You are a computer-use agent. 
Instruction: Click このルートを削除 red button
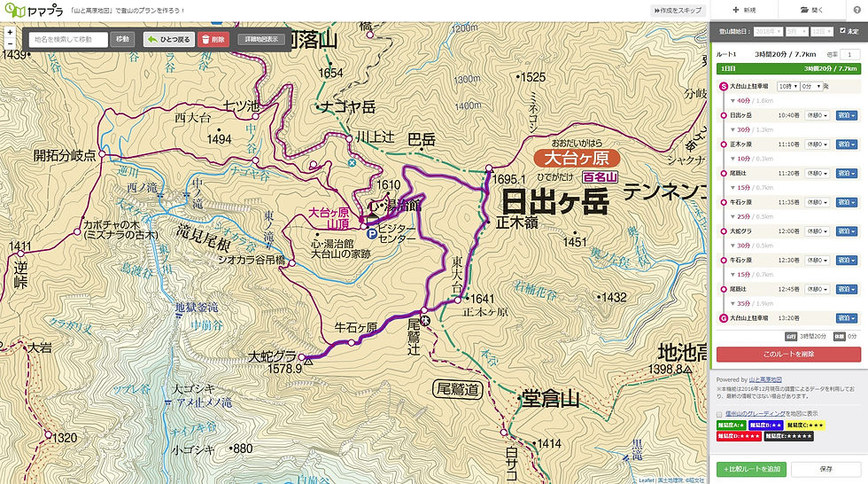coord(788,354)
